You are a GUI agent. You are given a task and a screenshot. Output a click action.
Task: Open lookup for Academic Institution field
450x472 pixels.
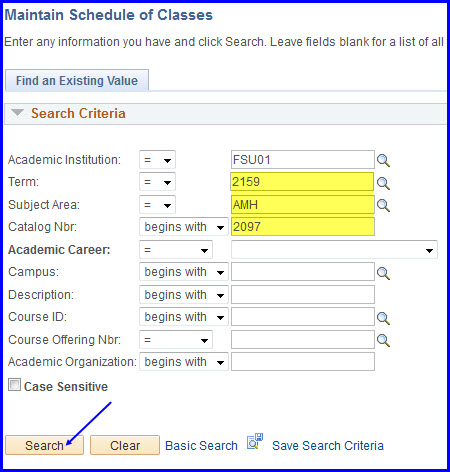pyautogui.click(x=383, y=160)
